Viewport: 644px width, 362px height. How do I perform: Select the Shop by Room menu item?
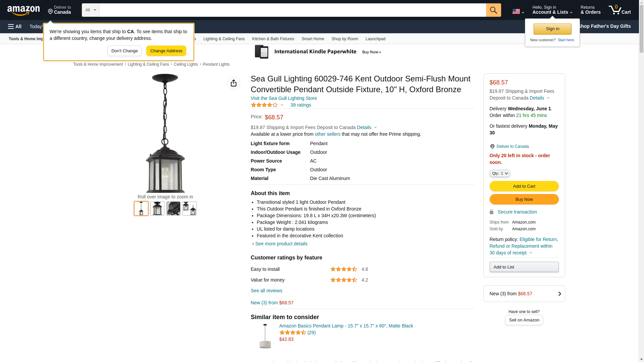pos(344,39)
